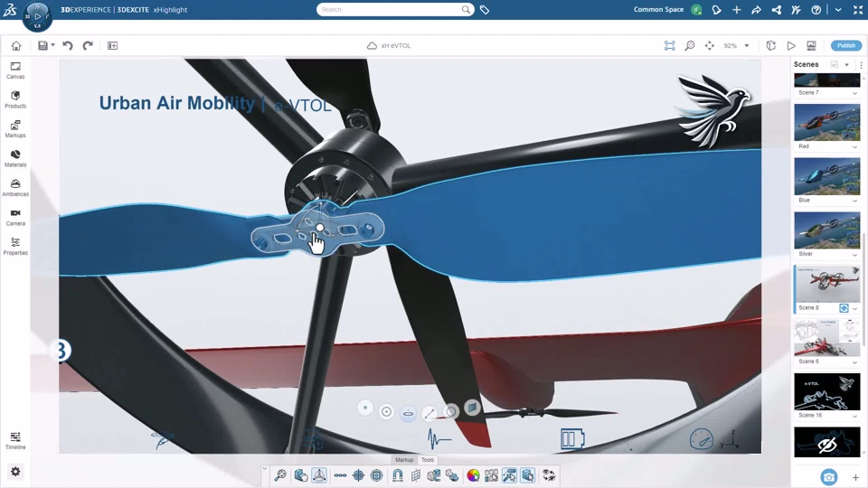This screenshot has height=488, width=868.
Task: Expand the Scene 7 options chevron
Action: pyautogui.click(x=854, y=93)
